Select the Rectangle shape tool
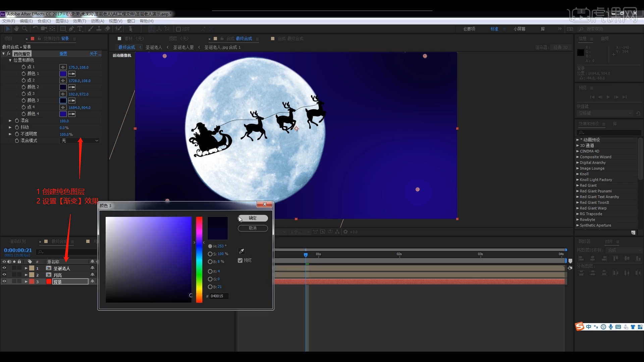Screen dimensions: 644x362 click(x=63, y=29)
